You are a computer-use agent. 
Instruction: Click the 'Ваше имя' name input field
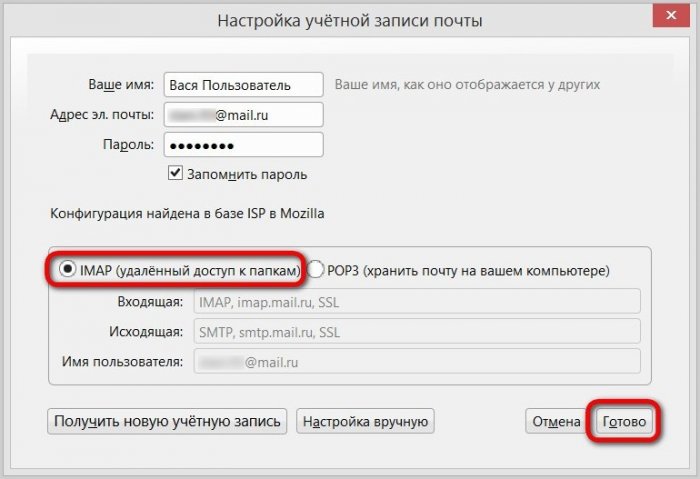(243, 85)
